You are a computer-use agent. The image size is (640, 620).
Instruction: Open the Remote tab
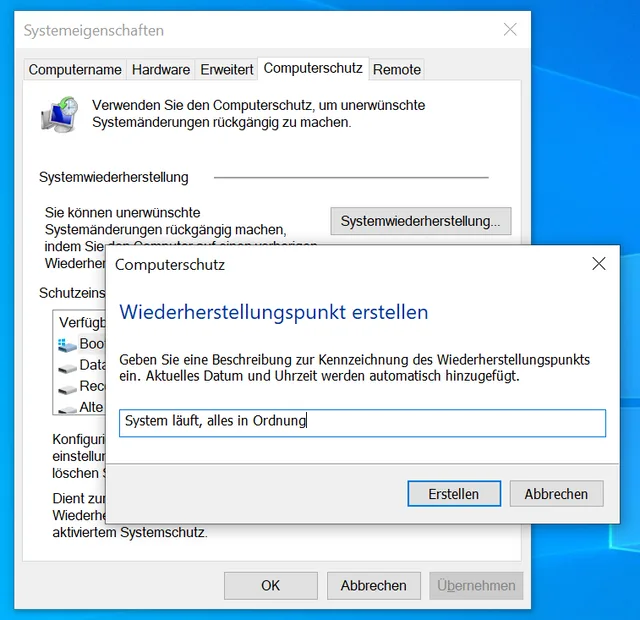click(397, 69)
